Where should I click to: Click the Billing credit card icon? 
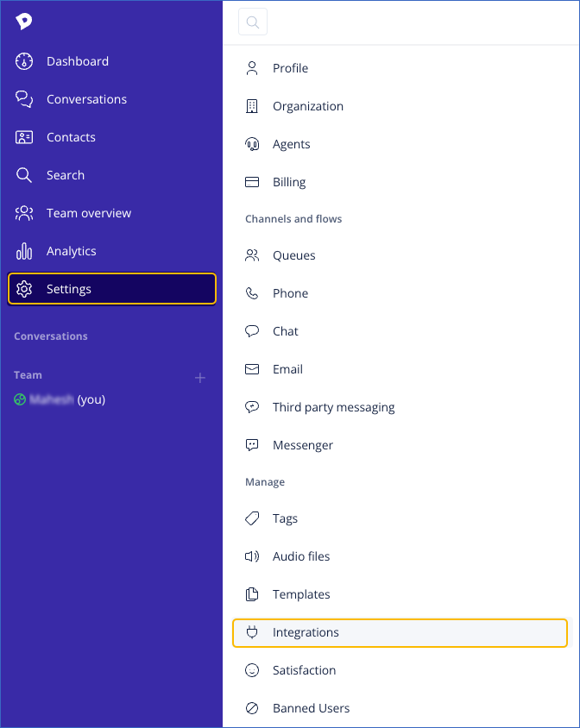point(252,182)
